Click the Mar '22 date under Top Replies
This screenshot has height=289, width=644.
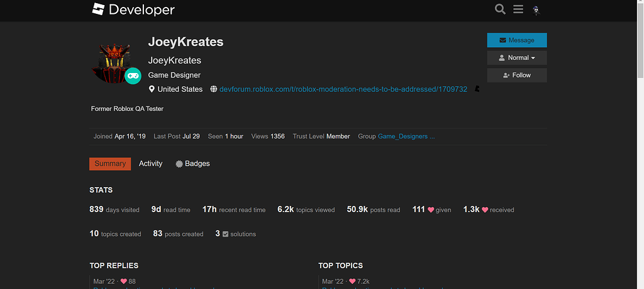[x=104, y=281]
